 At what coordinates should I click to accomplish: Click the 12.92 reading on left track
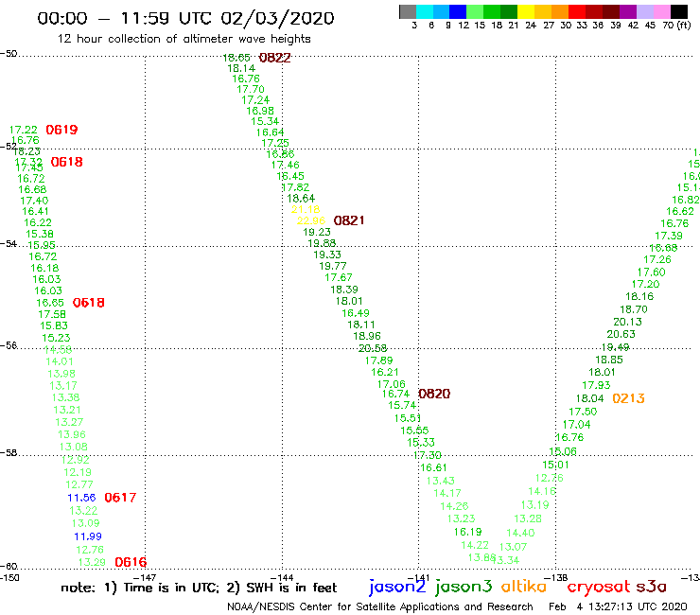(76, 460)
